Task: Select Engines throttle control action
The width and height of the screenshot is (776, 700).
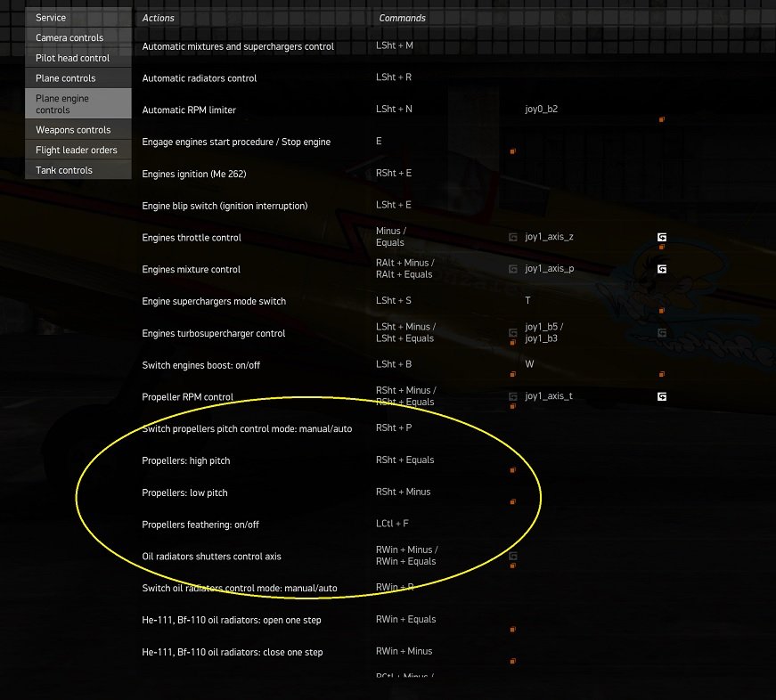Action: pos(192,238)
